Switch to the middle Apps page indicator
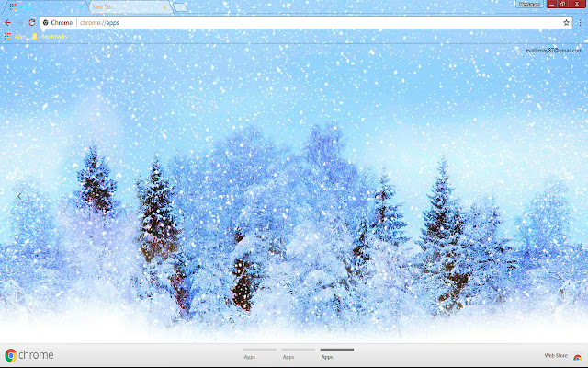Image resolution: width=588 pixels, height=368 pixels. click(x=298, y=353)
